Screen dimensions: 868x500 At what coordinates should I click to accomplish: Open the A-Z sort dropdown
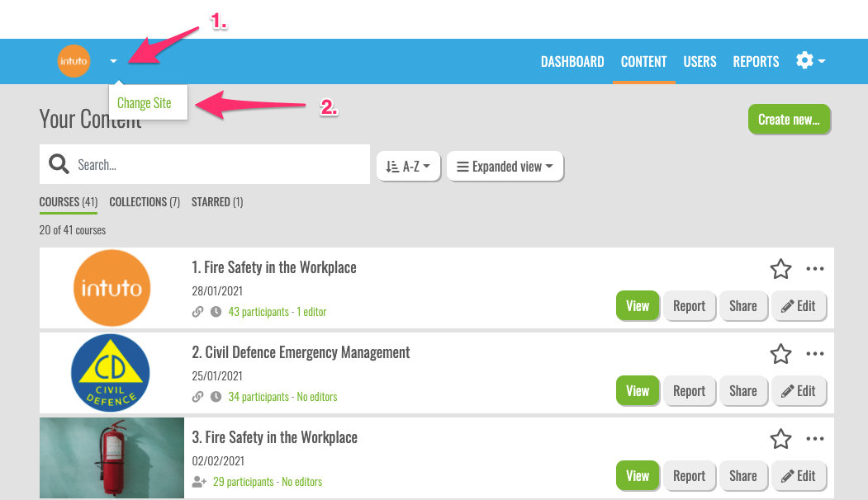coord(408,167)
